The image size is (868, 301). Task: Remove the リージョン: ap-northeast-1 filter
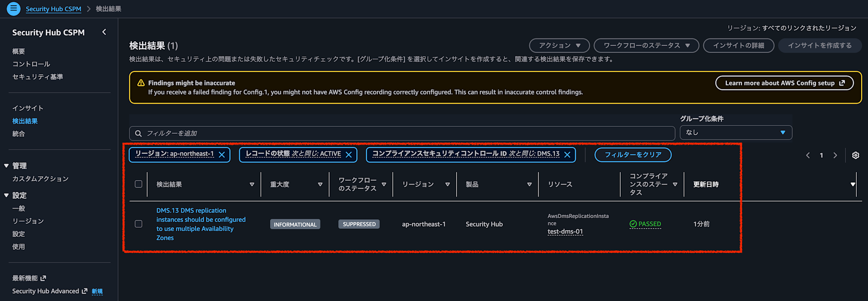[x=222, y=155]
